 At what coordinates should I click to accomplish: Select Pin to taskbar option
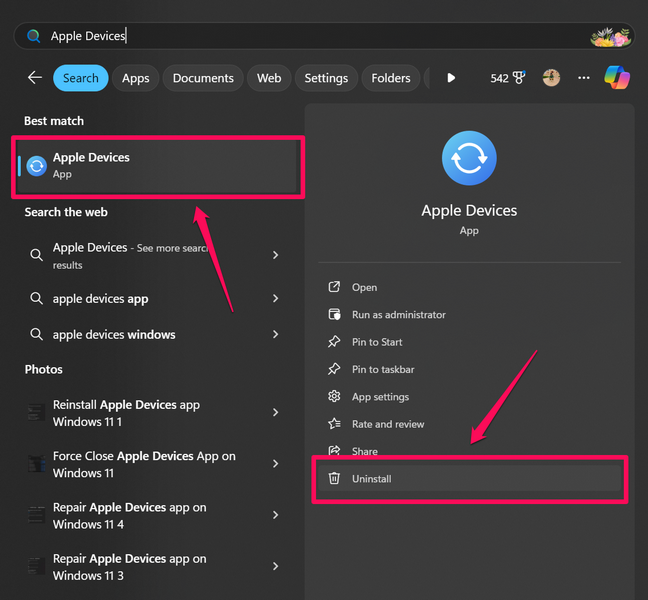(383, 370)
